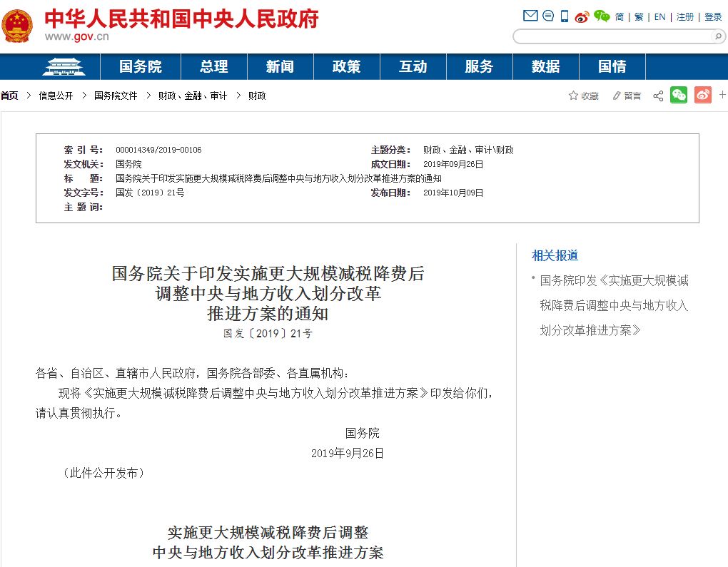Open related report 国务院印发 link

coord(614,305)
